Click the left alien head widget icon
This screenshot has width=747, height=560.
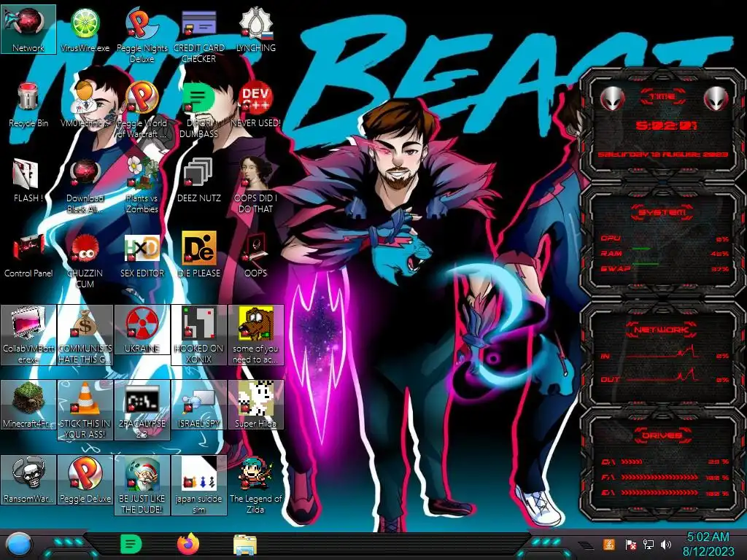tap(613, 98)
